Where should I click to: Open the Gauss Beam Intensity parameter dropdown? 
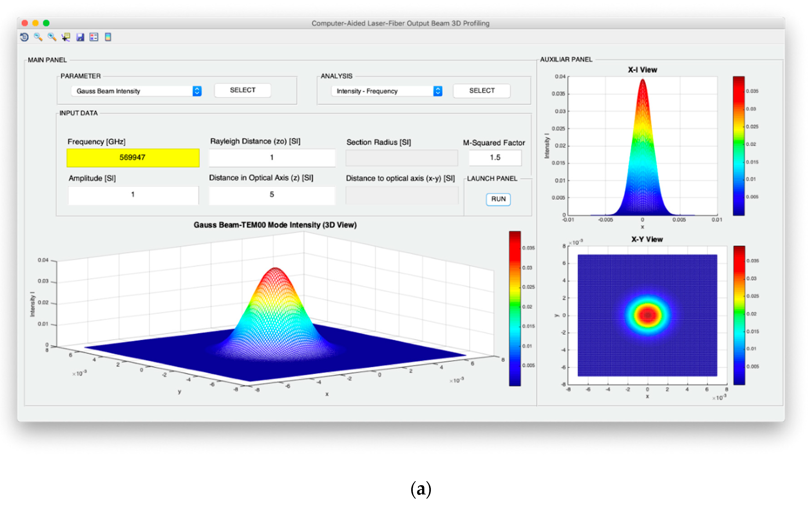pos(137,91)
